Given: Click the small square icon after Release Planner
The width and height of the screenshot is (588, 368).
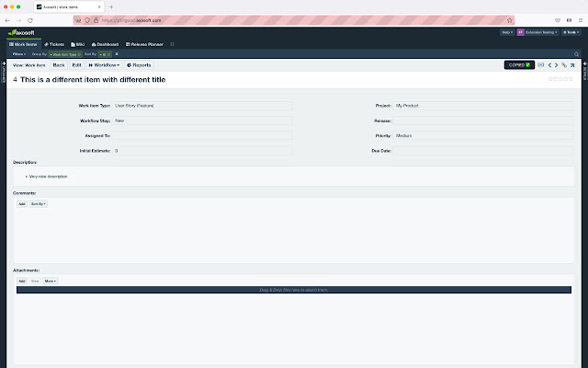Looking at the screenshot, I should [x=172, y=44].
